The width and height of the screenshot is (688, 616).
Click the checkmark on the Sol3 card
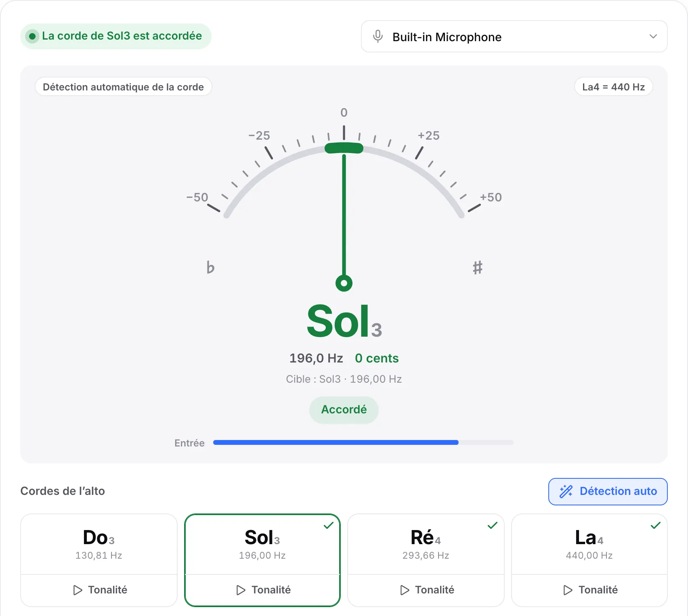tap(329, 525)
